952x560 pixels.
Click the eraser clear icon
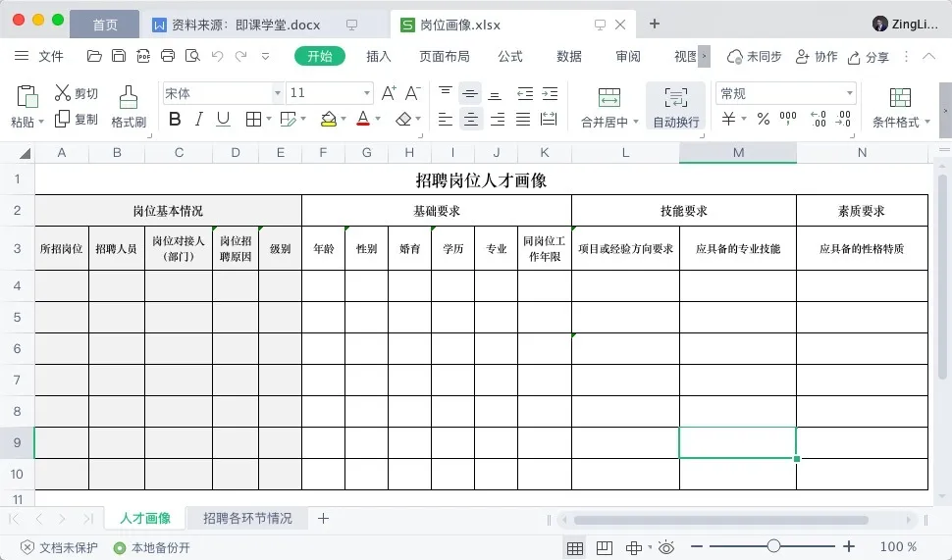[x=403, y=119]
